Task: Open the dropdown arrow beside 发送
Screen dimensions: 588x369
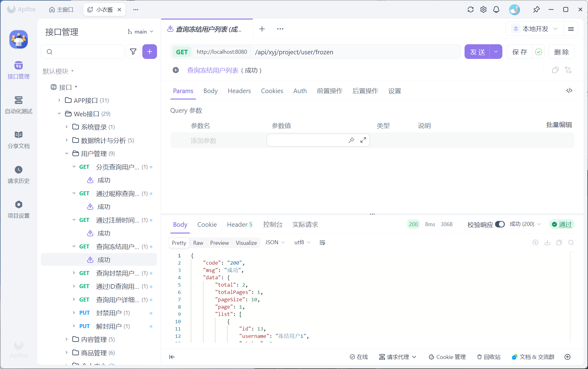Action: [496, 52]
